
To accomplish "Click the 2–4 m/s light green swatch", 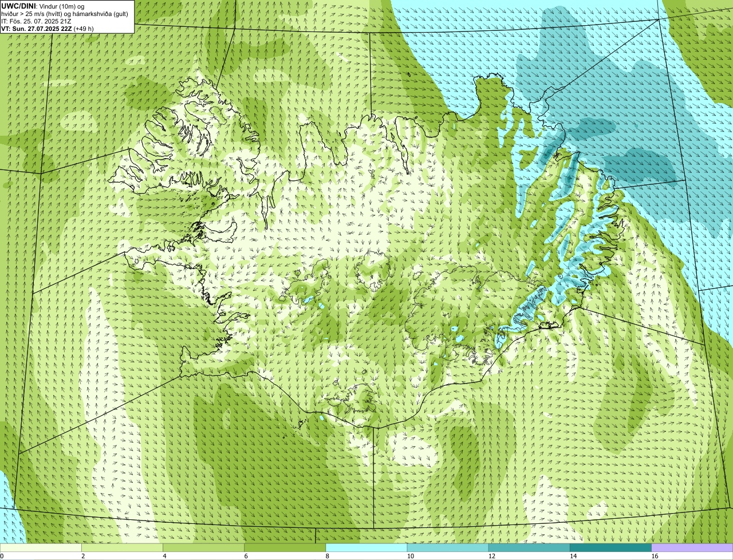I will coord(122,548).
